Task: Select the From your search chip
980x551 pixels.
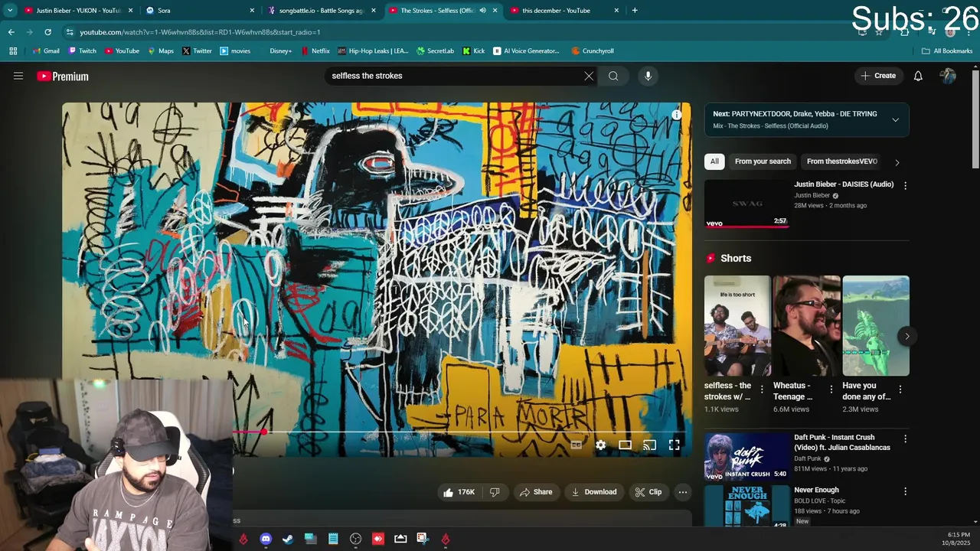Action: click(x=763, y=161)
